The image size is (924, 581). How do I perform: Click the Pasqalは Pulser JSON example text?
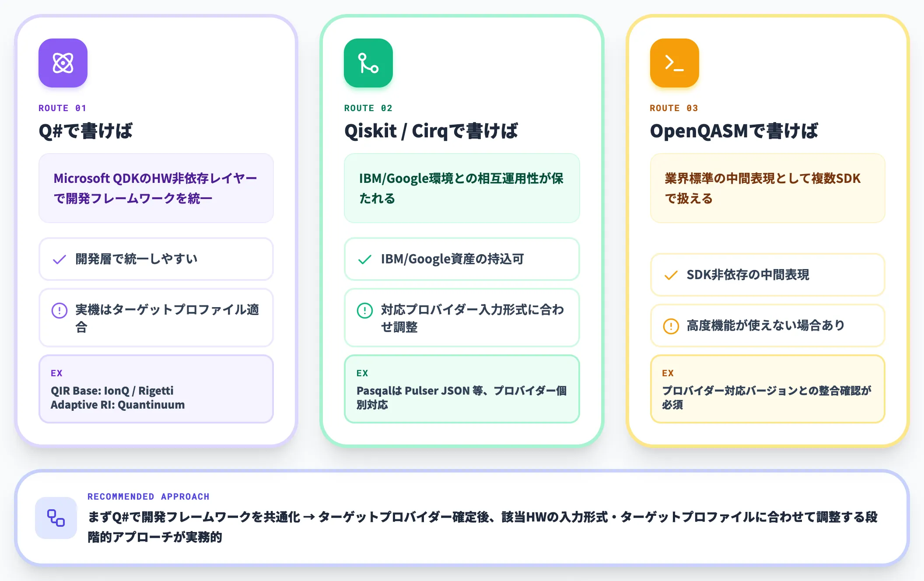click(462, 398)
